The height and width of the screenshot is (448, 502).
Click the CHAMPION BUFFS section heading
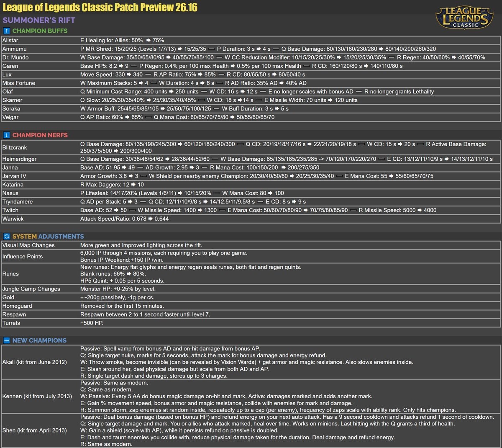(40, 31)
